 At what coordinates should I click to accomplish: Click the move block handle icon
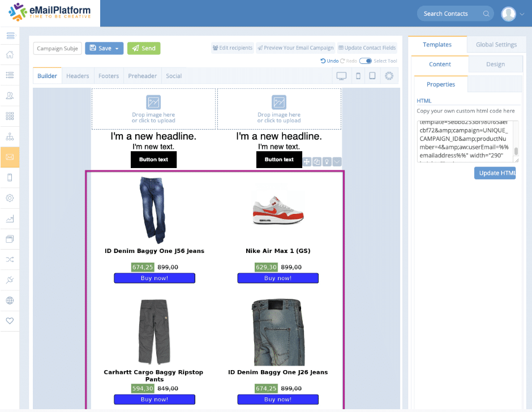(307, 162)
